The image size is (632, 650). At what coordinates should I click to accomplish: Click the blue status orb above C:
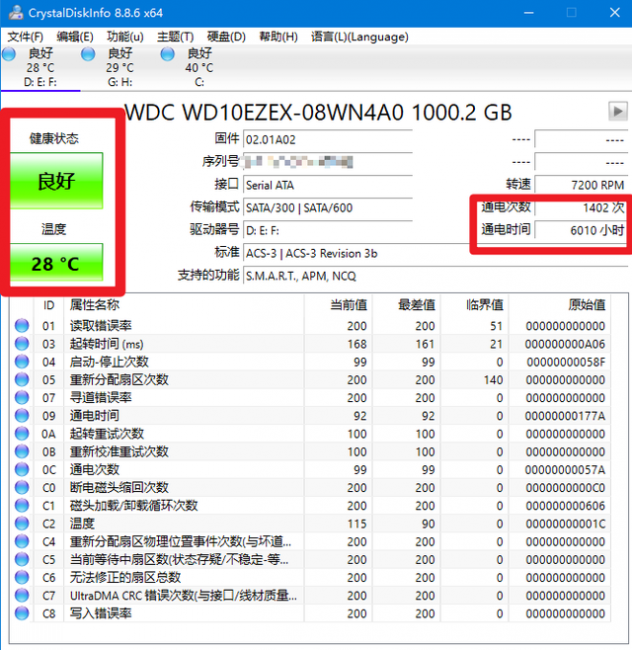(167, 54)
